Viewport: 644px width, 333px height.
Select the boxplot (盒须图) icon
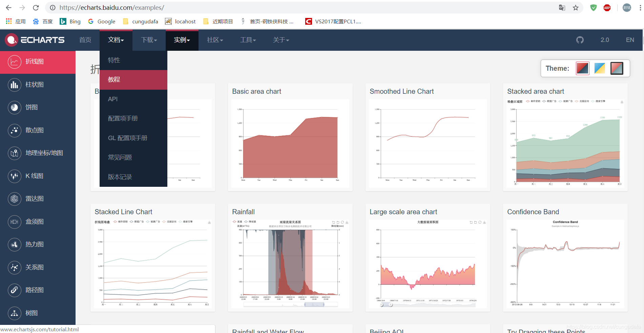[x=14, y=222]
